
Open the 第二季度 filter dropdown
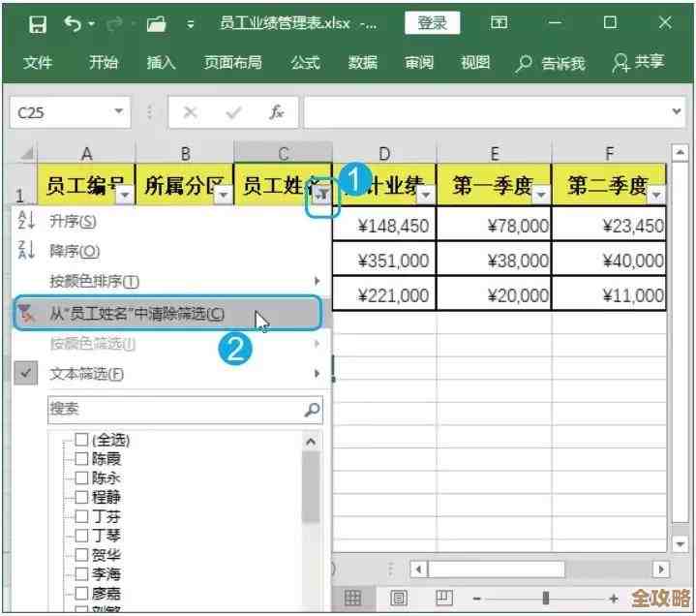point(656,195)
